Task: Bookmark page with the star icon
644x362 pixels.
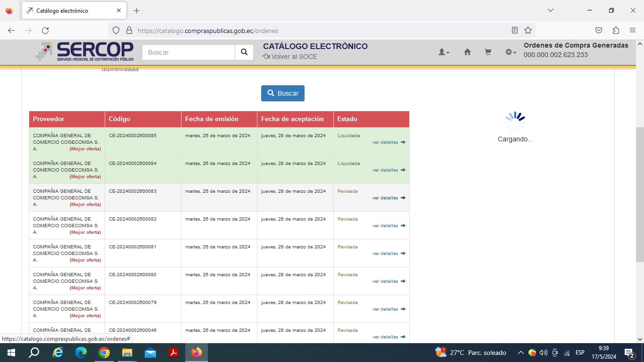Action: pos(528,31)
